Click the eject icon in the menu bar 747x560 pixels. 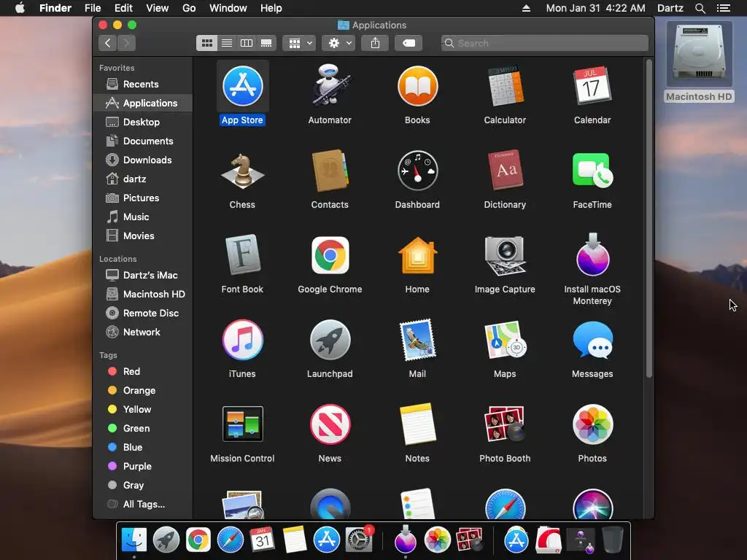(x=527, y=8)
